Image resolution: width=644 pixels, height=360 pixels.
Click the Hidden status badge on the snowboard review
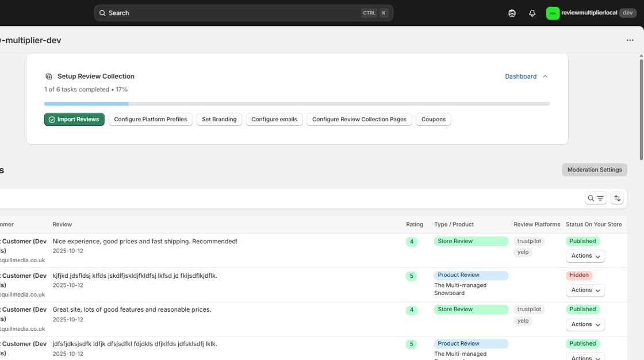point(578,275)
